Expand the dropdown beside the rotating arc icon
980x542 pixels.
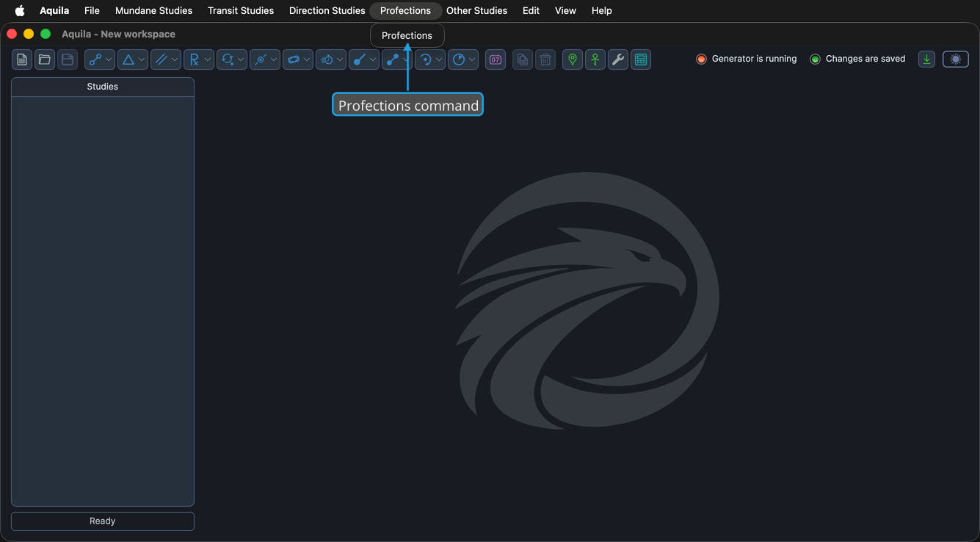pyautogui.click(x=439, y=59)
